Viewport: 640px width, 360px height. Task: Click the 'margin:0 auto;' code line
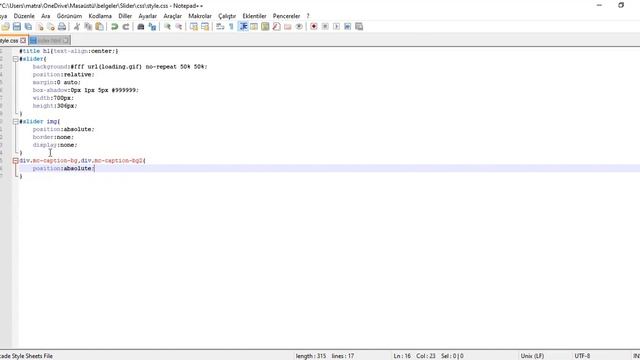click(57, 82)
